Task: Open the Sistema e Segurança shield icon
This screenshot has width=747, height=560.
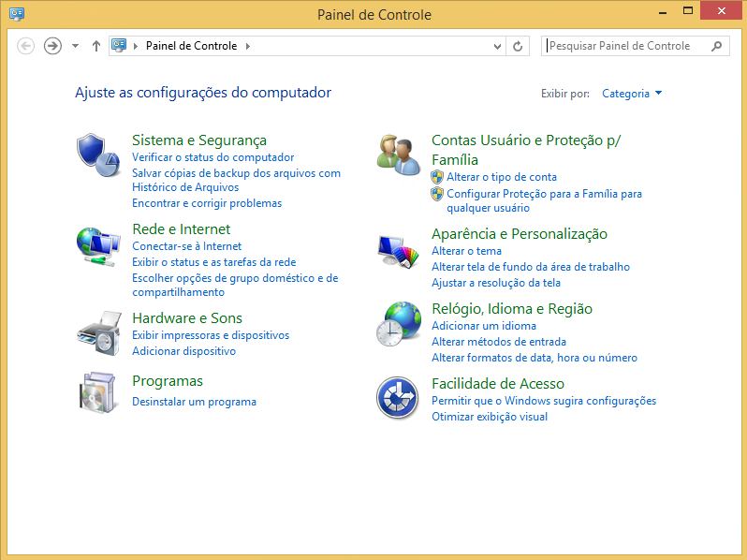Action: tap(98, 155)
